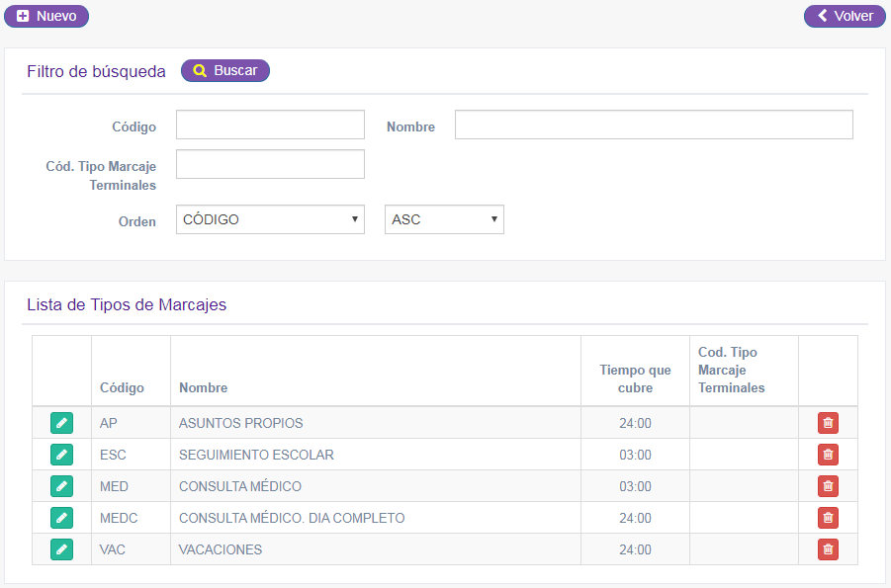891x588 pixels.
Task: Delete the Vacaciones entry
Action: tap(828, 549)
